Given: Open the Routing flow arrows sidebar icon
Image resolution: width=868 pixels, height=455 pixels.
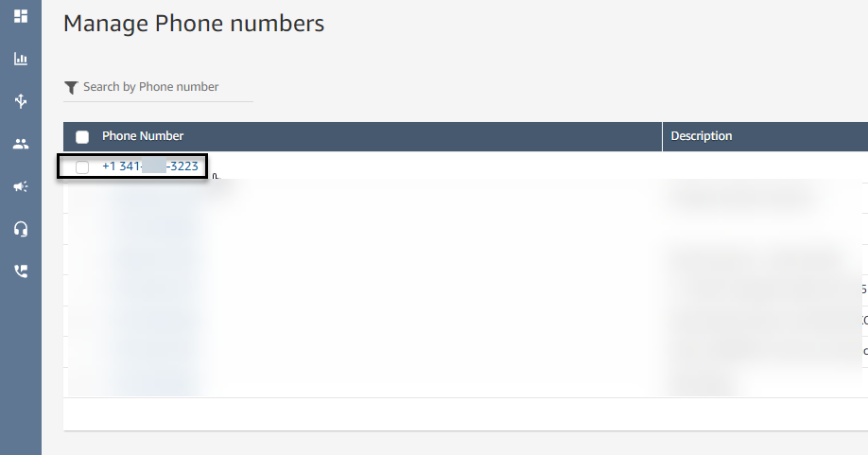Looking at the screenshot, I should click(21, 100).
